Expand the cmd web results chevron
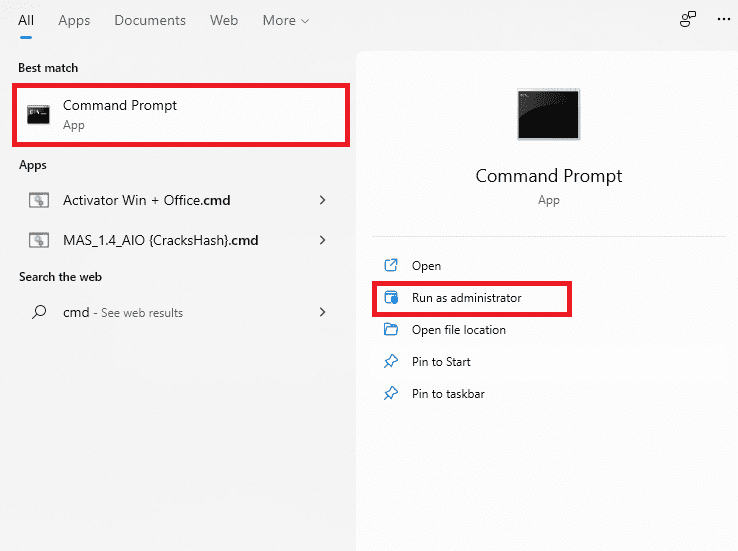Screen dimensions: 738x551 click(322, 312)
